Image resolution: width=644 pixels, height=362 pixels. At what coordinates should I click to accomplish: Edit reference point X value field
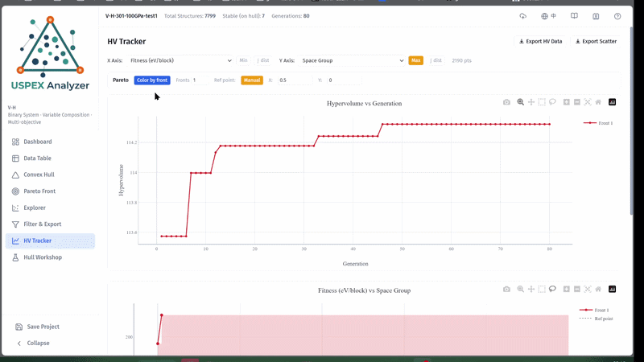295,80
